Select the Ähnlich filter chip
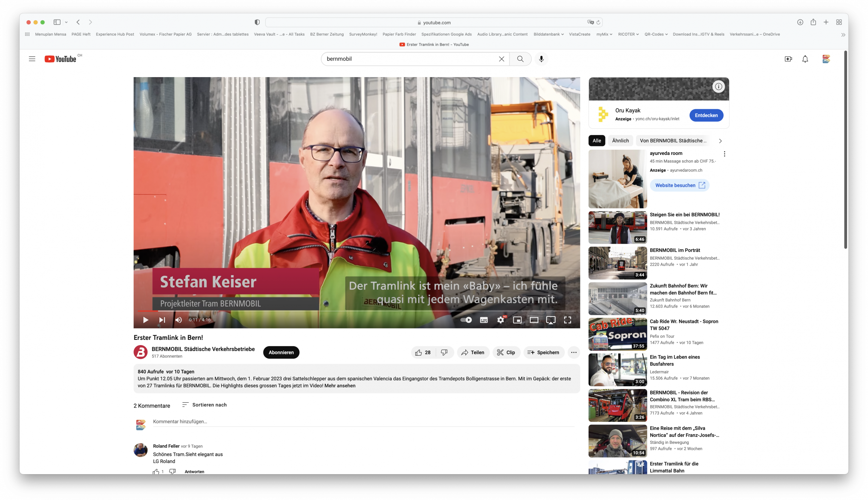This screenshot has width=868, height=500. pyautogui.click(x=620, y=141)
